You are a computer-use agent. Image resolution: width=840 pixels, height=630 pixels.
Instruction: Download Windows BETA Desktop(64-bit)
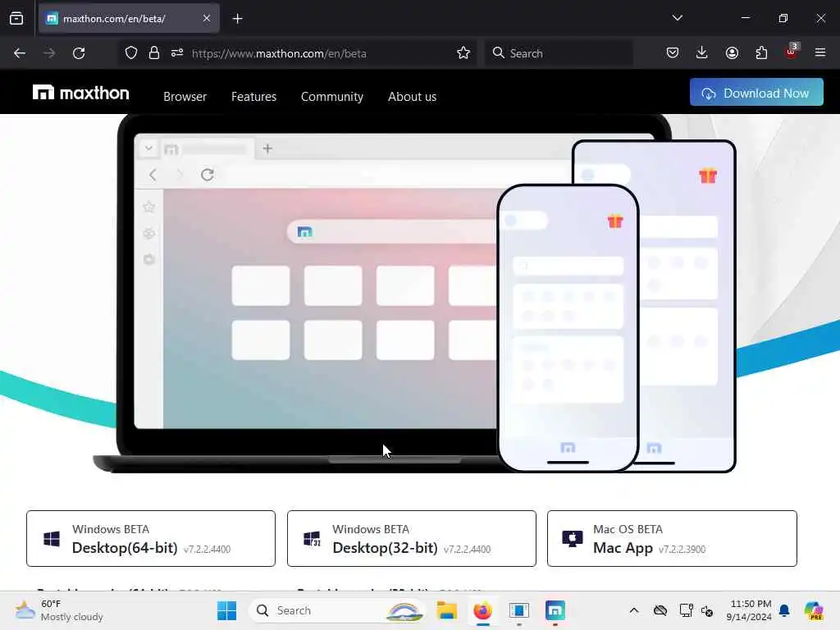click(x=151, y=538)
